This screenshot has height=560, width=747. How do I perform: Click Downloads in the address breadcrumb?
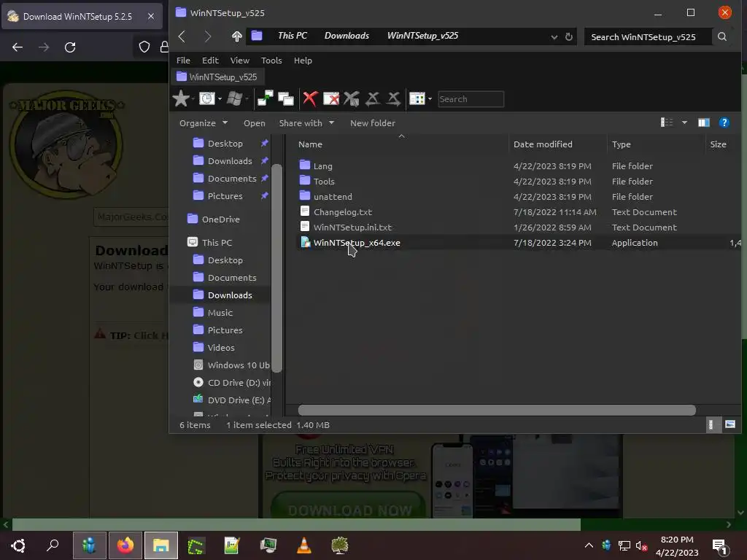coord(347,36)
